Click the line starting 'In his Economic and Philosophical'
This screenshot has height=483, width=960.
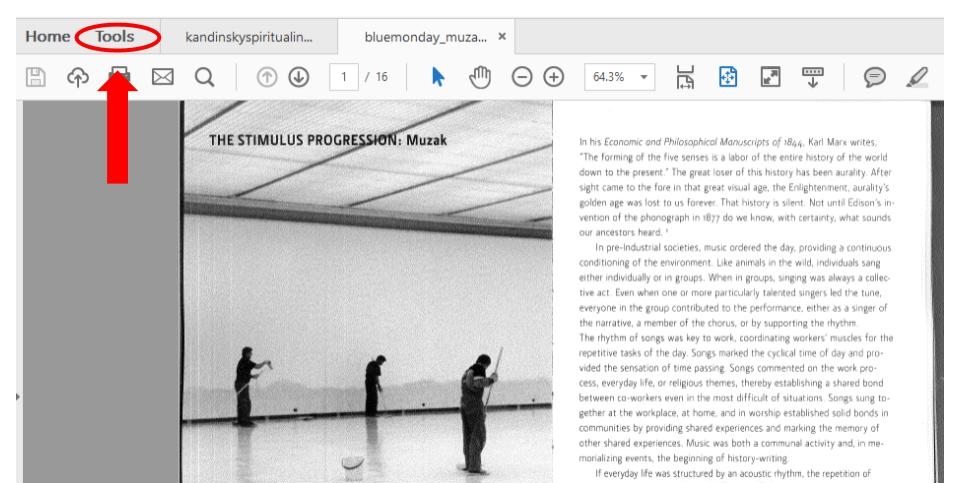coord(728,142)
